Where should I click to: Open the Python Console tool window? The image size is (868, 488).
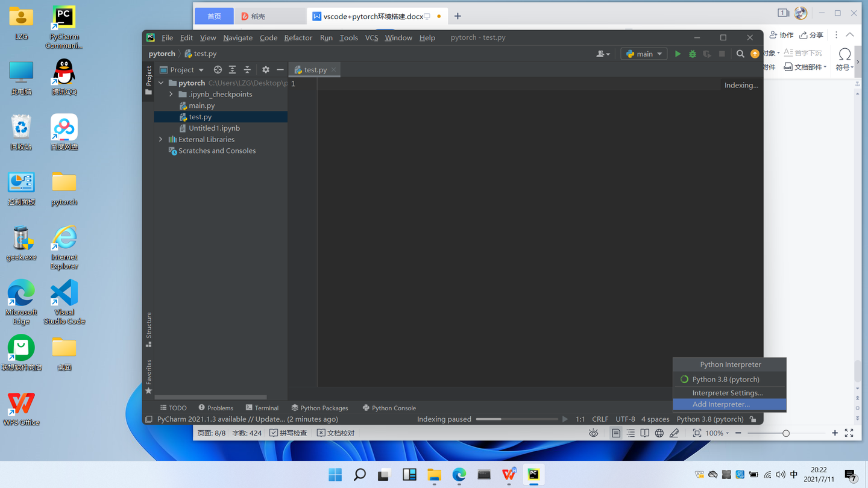tap(393, 408)
